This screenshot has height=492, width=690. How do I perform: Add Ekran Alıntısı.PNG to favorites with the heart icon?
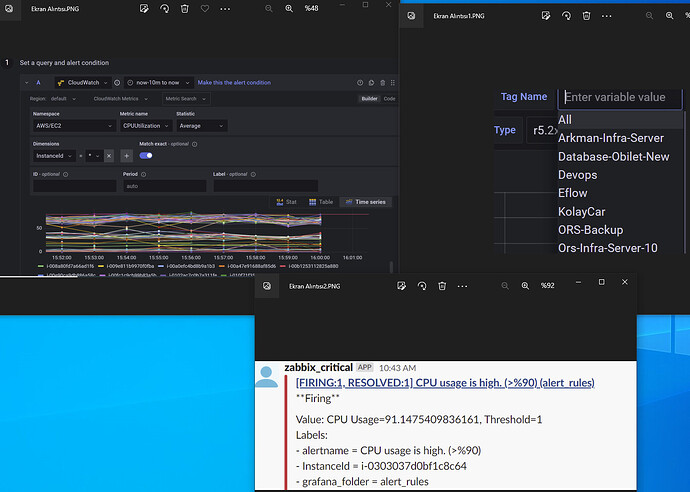[205, 8]
